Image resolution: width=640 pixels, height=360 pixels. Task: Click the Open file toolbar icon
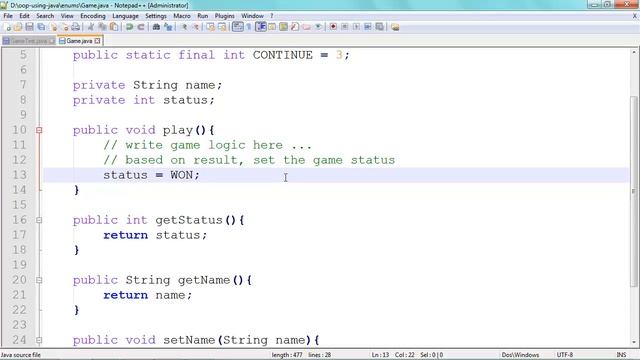[18, 27]
